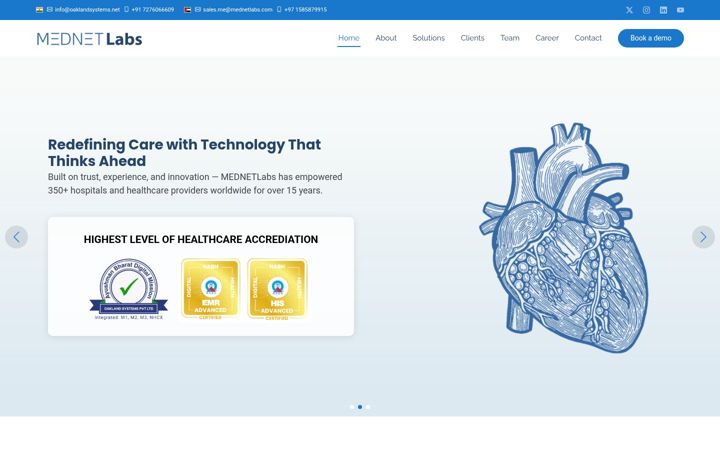Click the 'Built on trust, experience' paragraph
720x450 pixels.
[195, 184]
